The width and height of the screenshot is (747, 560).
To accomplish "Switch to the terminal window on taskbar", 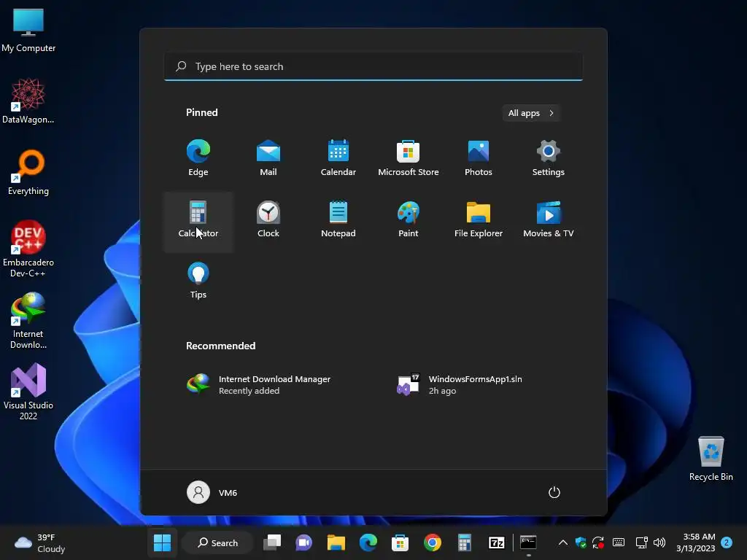I will point(528,542).
